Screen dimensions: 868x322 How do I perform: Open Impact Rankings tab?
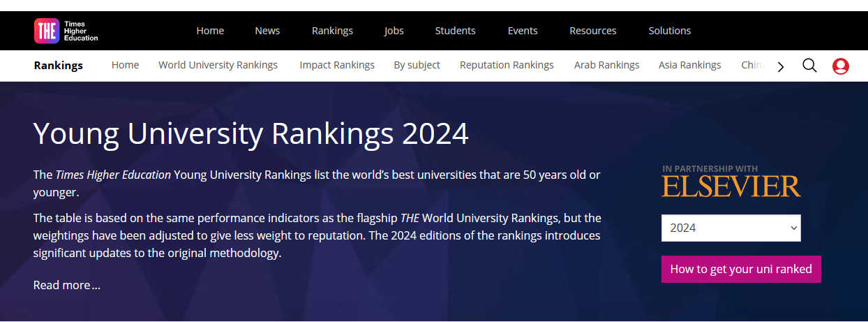tap(337, 65)
